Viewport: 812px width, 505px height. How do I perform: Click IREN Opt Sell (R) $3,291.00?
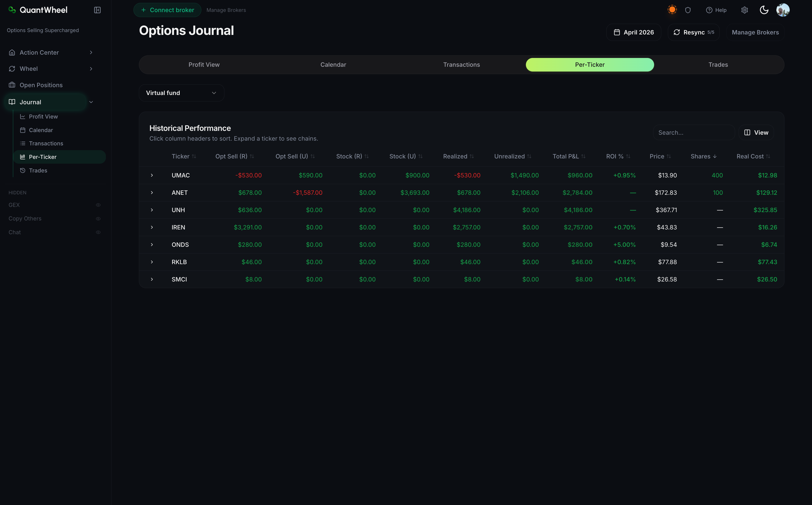pyautogui.click(x=248, y=228)
